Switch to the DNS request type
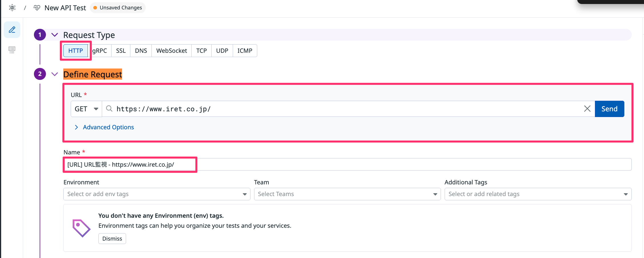Image resolution: width=644 pixels, height=258 pixels. tap(141, 51)
